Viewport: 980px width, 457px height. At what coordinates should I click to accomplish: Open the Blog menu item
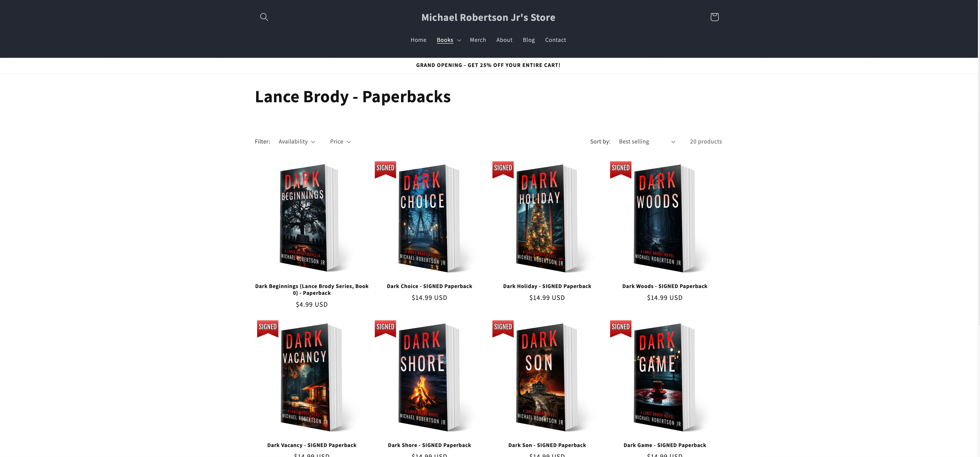click(528, 40)
